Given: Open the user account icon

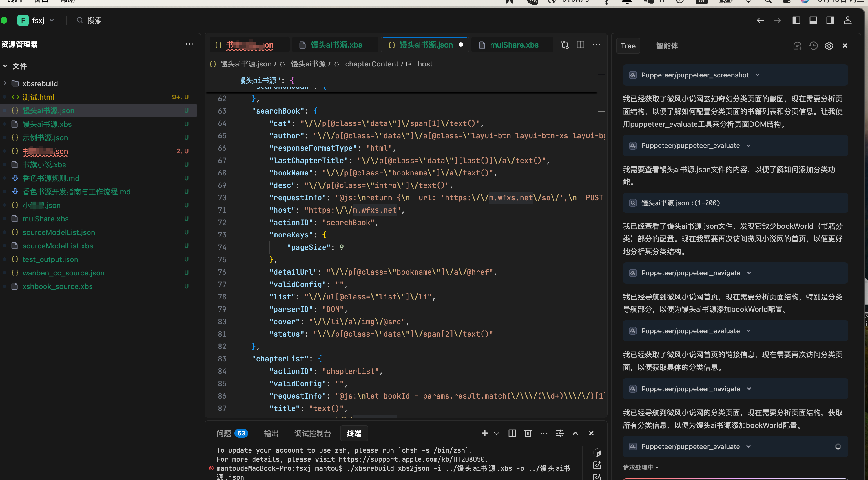Looking at the screenshot, I should (x=847, y=21).
